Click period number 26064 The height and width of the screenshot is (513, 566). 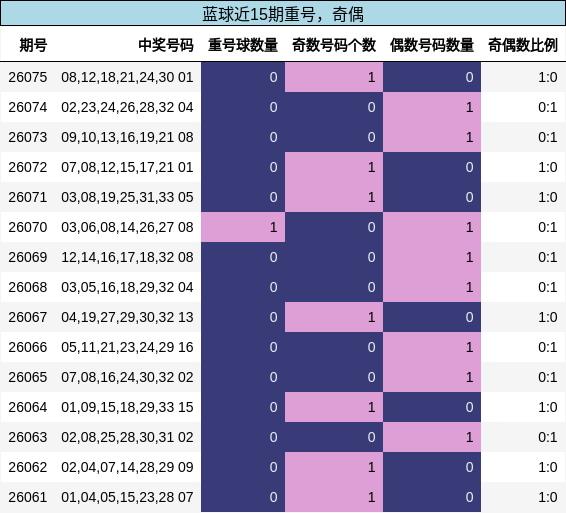[28, 407]
